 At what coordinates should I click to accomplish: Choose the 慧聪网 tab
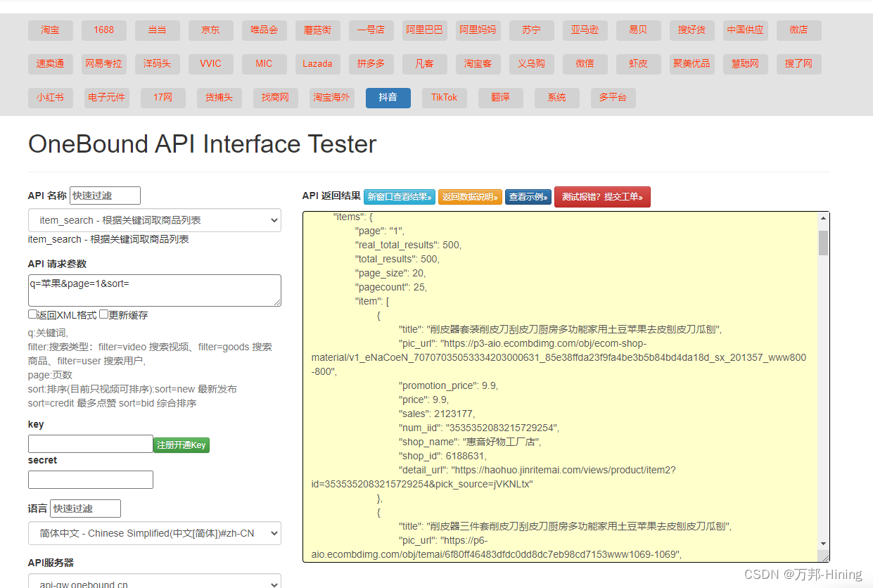745,64
